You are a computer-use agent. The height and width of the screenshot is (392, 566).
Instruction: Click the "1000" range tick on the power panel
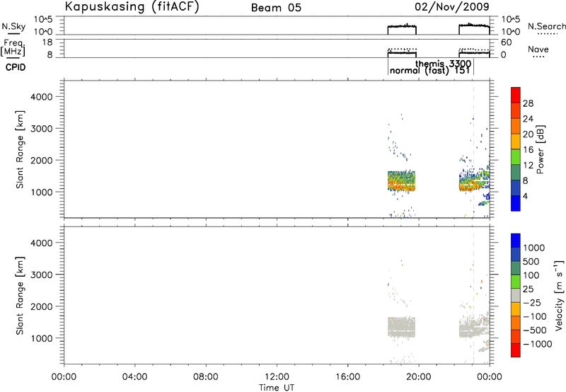pyautogui.click(x=42, y=192)
